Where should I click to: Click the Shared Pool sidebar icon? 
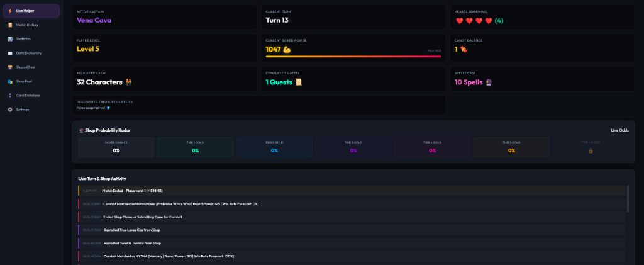tap(10, 67)
